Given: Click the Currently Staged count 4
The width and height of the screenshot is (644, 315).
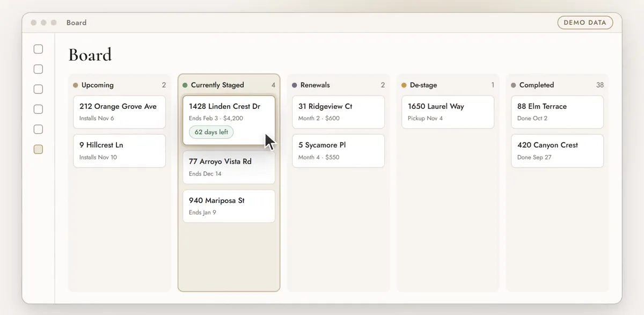Looking at the screenshot, I should click(x=273, y=85).
